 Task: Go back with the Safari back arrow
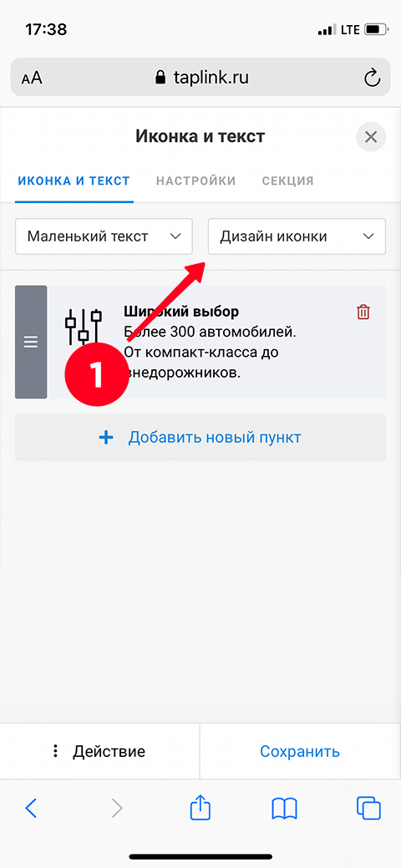tap(31, 809)
